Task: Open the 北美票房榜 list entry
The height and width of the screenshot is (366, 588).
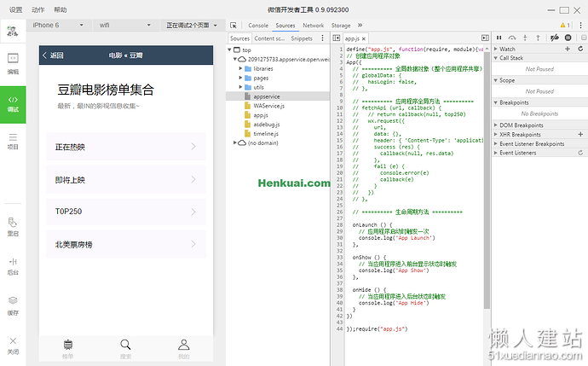Action: click(126, 244)
